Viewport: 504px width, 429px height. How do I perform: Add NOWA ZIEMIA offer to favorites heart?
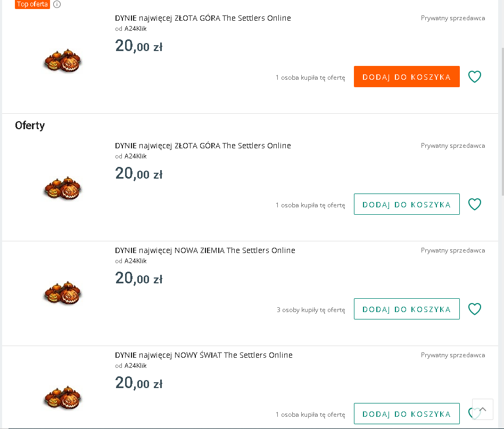click(x=474, y=309)
